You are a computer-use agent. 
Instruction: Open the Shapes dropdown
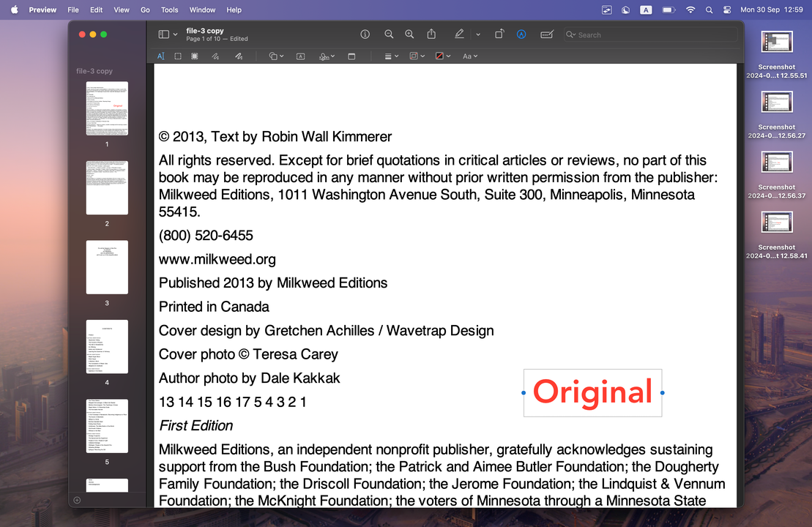tap(275, 56)
